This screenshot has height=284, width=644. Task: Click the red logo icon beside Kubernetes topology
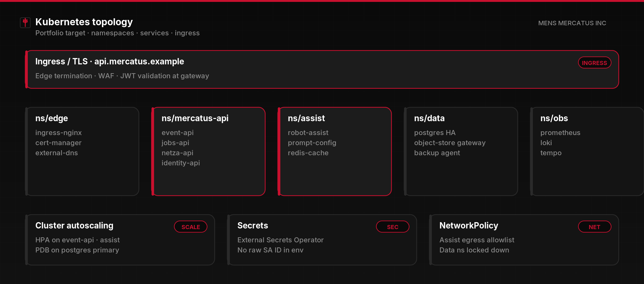pyautogui.click(x=25, y=23)
